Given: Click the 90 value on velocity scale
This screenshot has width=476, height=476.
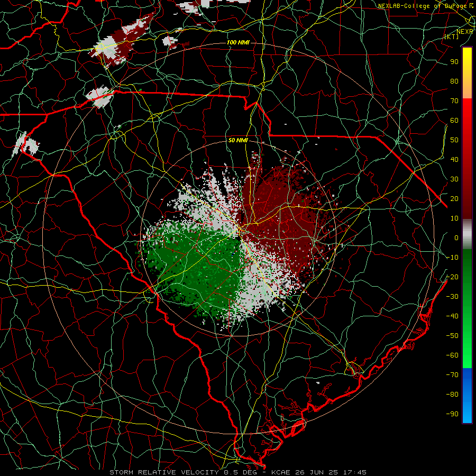Looking at the screenshot, I should click(454, 62).
